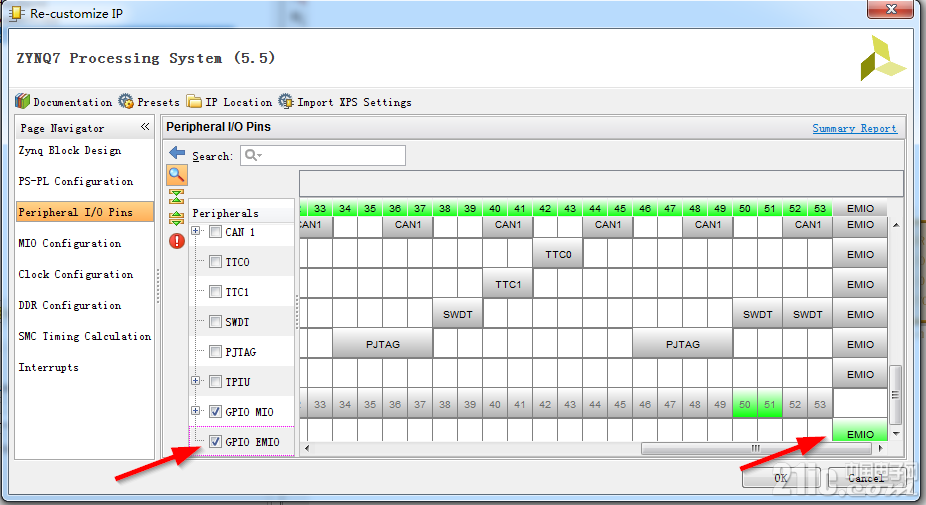Click the blue back arrow icon

click(177, 153)
